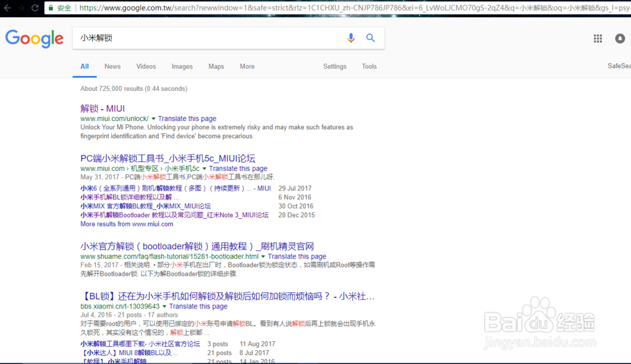Viewport: 631px width, 364px height.
Task: Open 小米官方解锁(bootloader解锁)通用教程 result
Action: pyautogui.click(x=197, y=246)
